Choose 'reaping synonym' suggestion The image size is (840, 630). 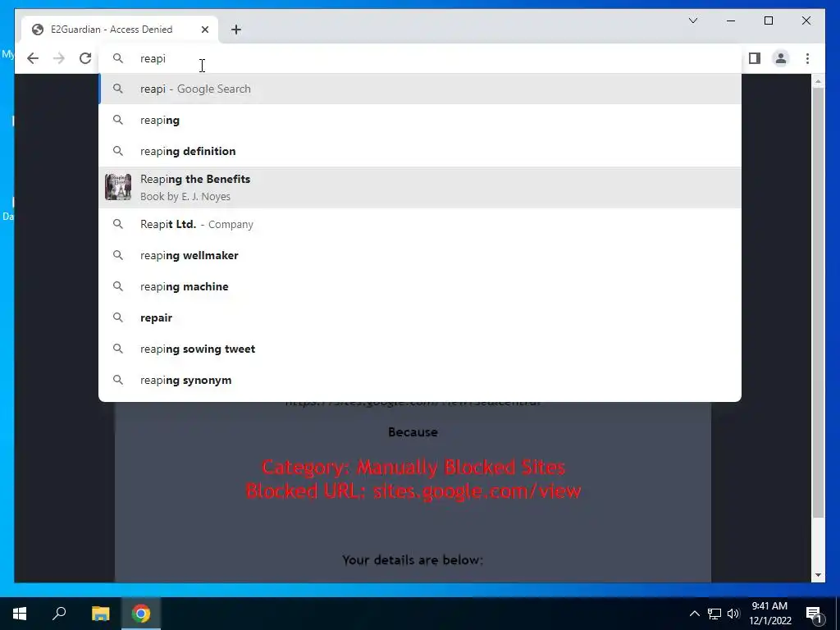click(x=419, y=380)
